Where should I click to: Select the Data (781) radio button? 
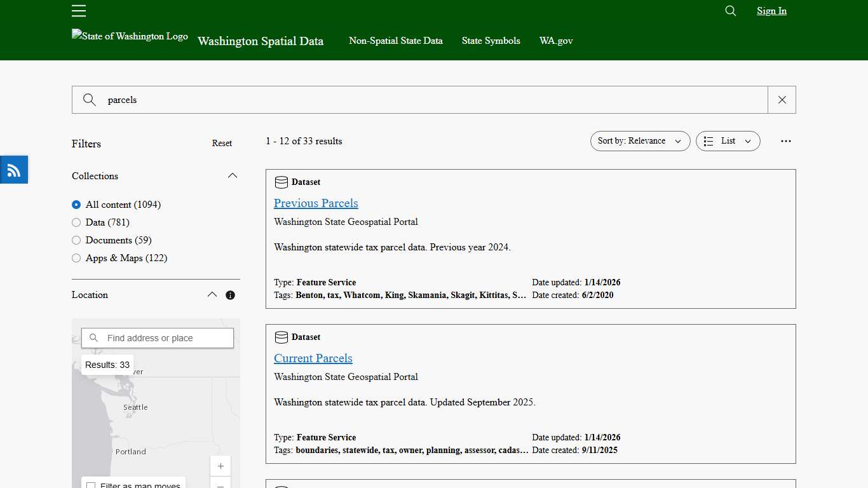76,222
